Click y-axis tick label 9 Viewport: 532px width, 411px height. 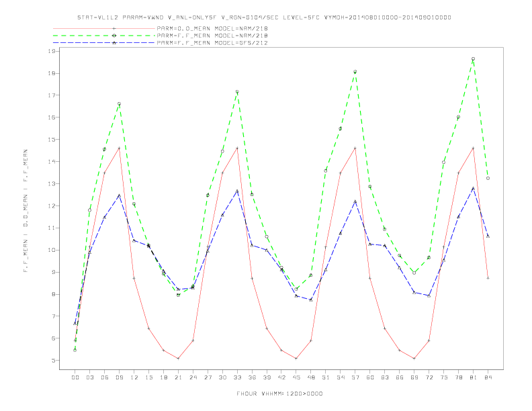[54, 272]
